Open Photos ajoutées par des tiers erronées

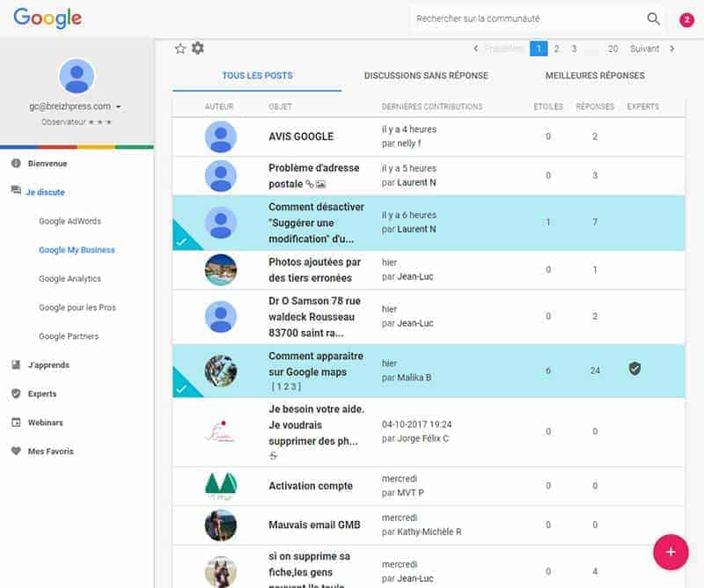315,269
